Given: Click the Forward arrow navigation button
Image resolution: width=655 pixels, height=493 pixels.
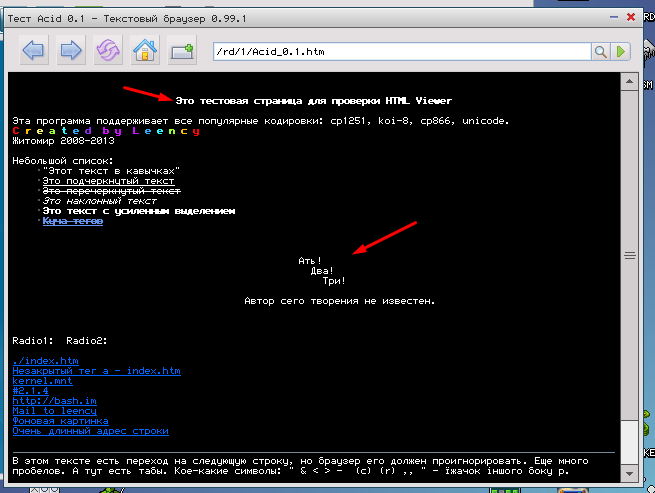Looking at the screenshot, I should click(x=70, y=50).
